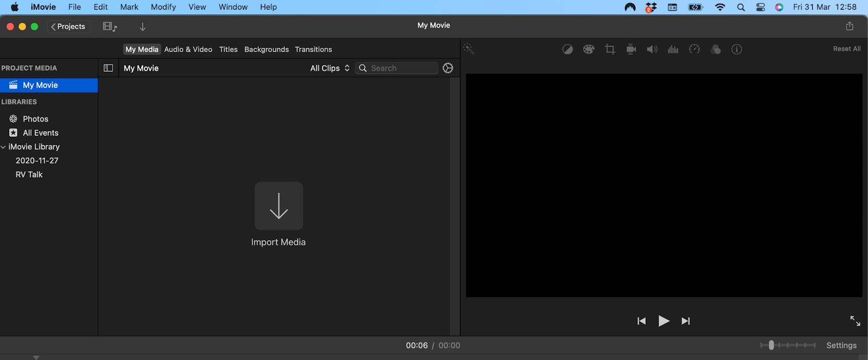Click the large Import Media button
Screen dimensions: 868x360
pyautogui.click(x=279, y=206)
